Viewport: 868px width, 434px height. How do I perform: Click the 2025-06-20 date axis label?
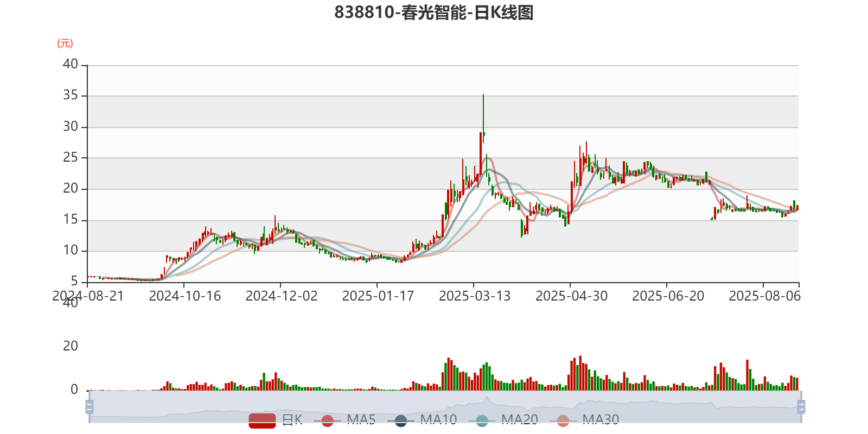[x=668, y=296]
